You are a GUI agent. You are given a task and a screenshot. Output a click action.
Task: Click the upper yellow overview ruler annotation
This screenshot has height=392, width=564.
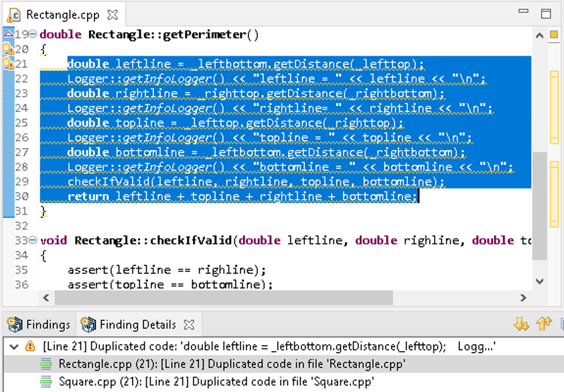click(555, 108)
